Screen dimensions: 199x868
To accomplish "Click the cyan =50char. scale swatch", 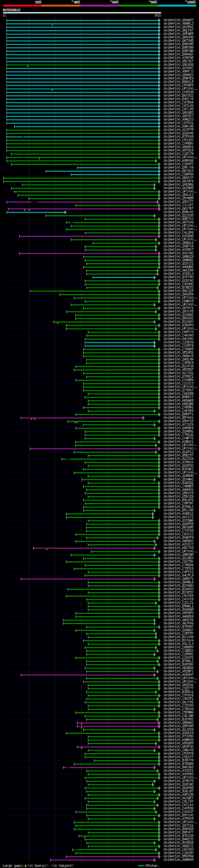I will 141,865.
